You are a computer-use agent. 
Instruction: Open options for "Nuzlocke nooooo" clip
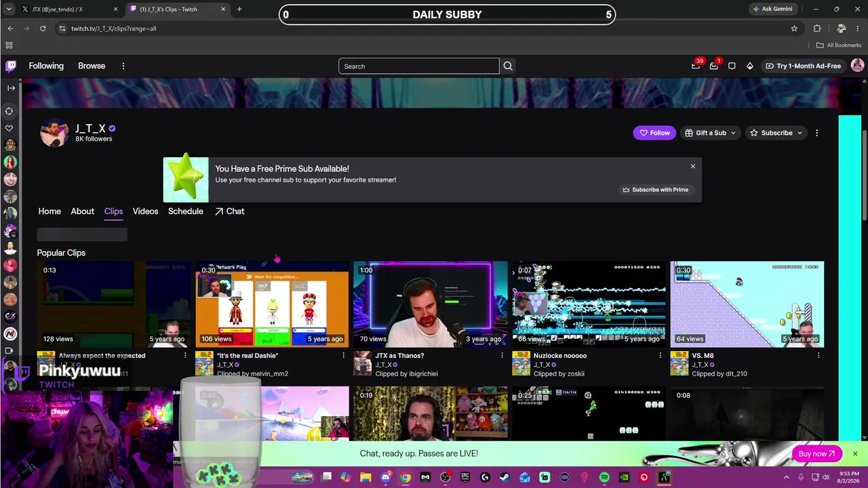click(660, 355)
